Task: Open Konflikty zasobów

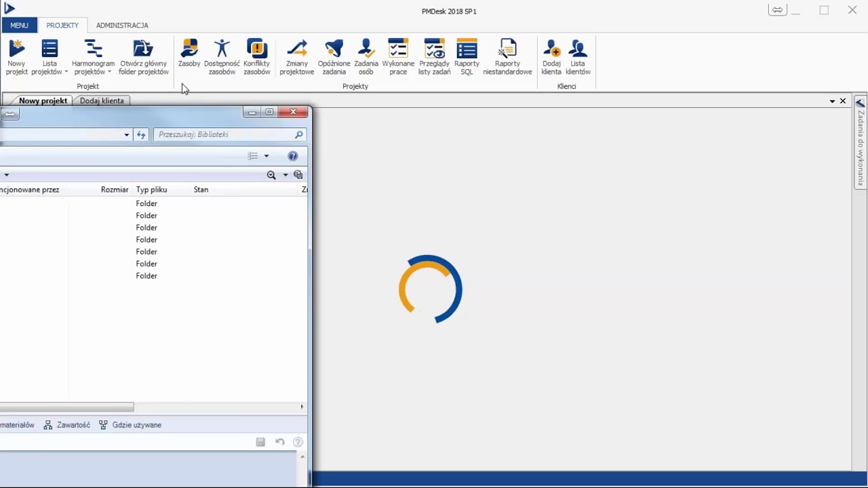Action: (256, 57)
